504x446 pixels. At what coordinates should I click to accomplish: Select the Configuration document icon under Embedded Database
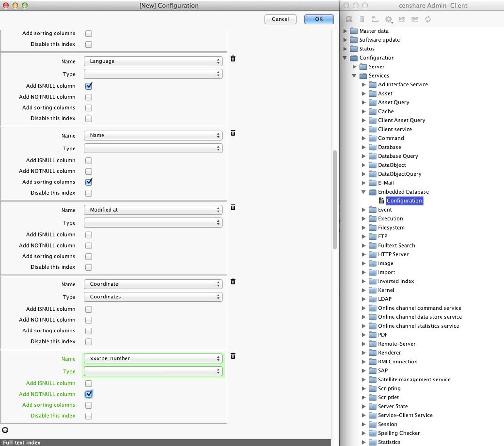click(x=381, y=201)
